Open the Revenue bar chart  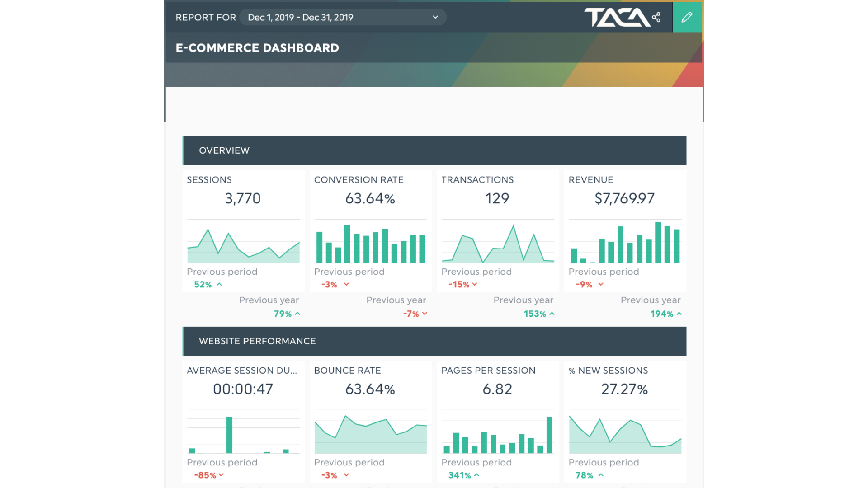pyautogui.click(x=625, y=241)
